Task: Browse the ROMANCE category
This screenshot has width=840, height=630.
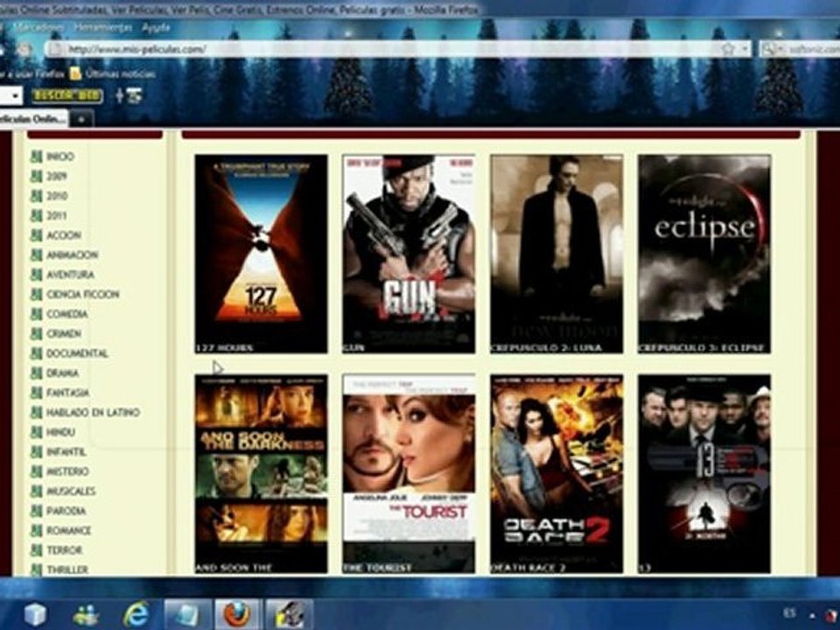Action: [x=68, y=531]
